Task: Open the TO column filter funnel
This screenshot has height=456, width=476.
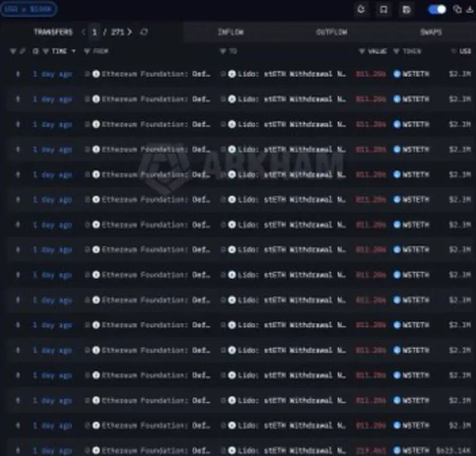Action: pyautogui.click(x=222, y=51)
